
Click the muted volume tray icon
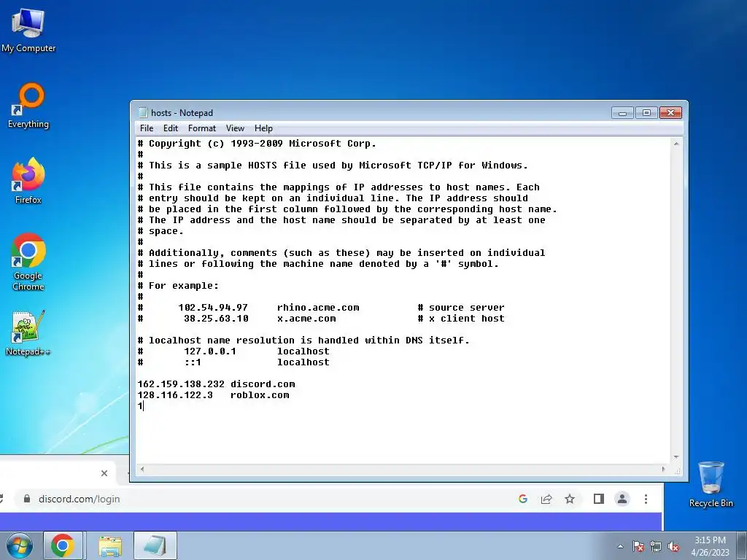coord(673,546)
